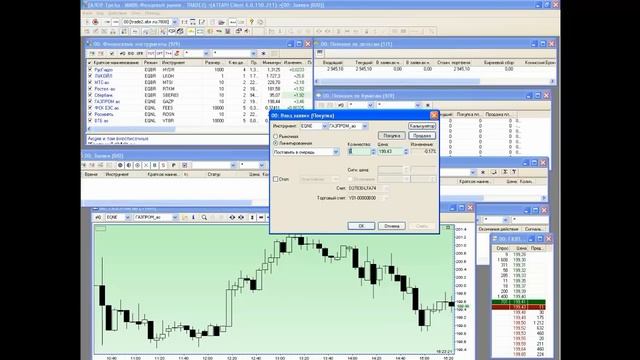Click orders window horizontal scrollbar thumb

[x=167, y=202]
